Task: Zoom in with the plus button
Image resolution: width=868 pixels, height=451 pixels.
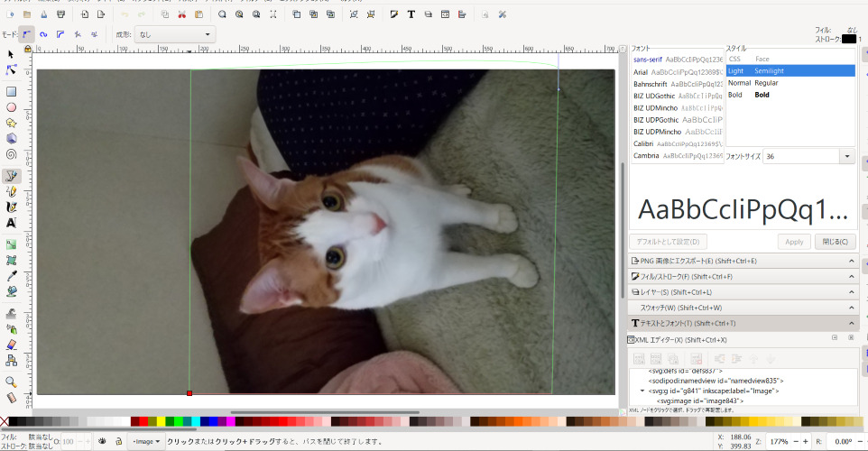Action: [806, 442]
